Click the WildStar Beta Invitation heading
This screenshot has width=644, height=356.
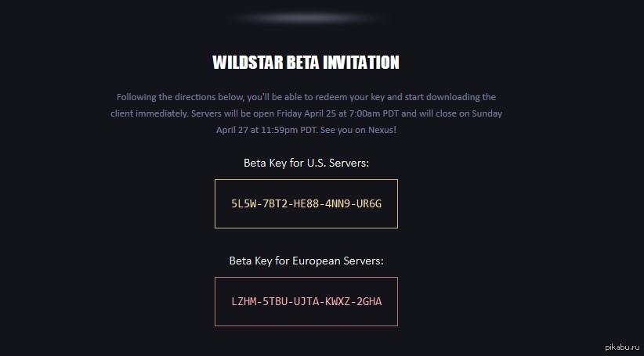(x=306, y=63)
